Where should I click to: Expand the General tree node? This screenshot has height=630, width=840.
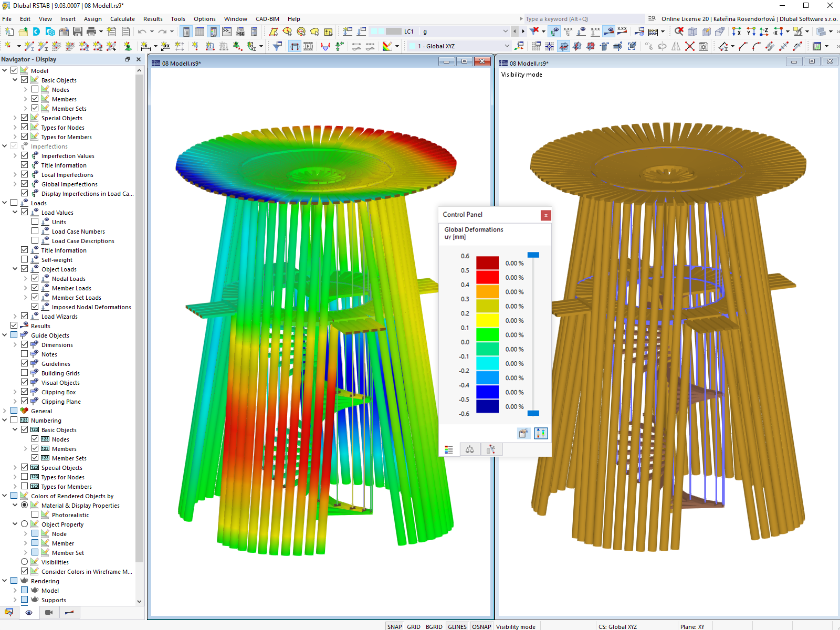[x=5, y=411]
